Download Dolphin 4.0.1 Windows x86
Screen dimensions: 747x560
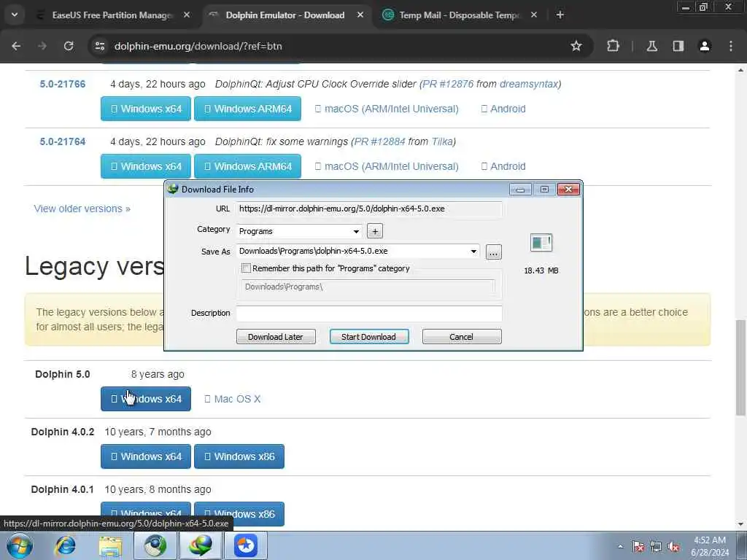coord(239,514)
